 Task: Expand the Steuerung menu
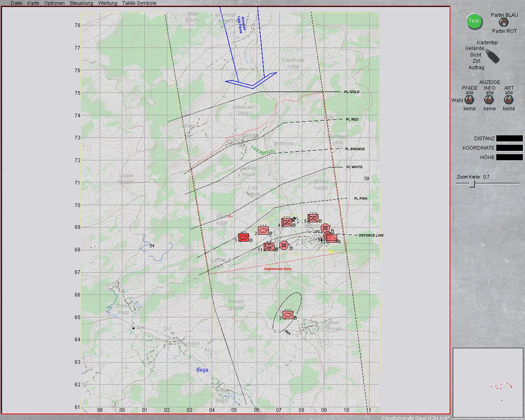coord(81,3)
